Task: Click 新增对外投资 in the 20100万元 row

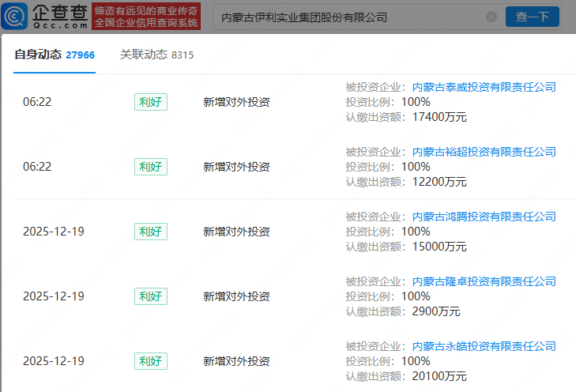Action: point(236,361)
